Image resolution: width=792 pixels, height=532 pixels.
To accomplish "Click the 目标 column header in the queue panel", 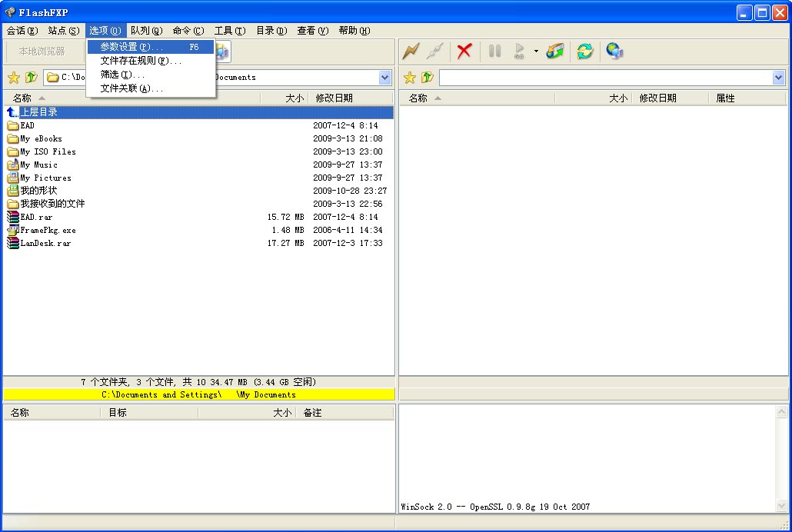I will coord(149,413).
